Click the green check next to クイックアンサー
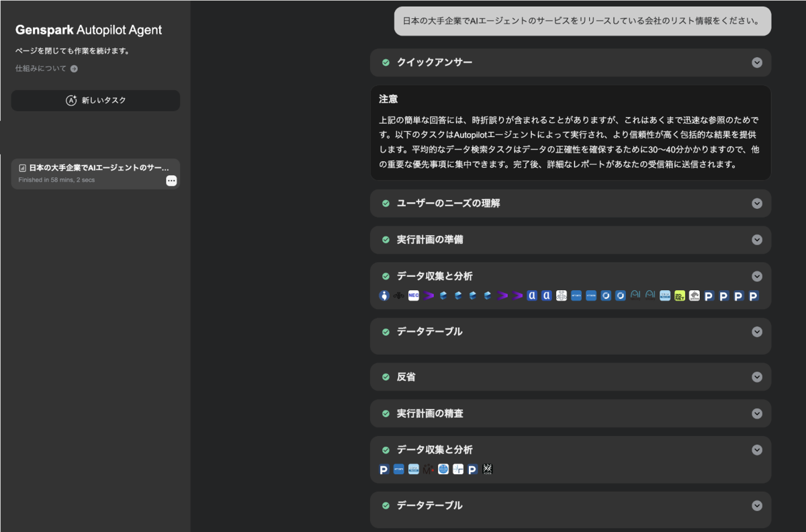The height and width of the screenshot is (532, 806). pos(386,62)
